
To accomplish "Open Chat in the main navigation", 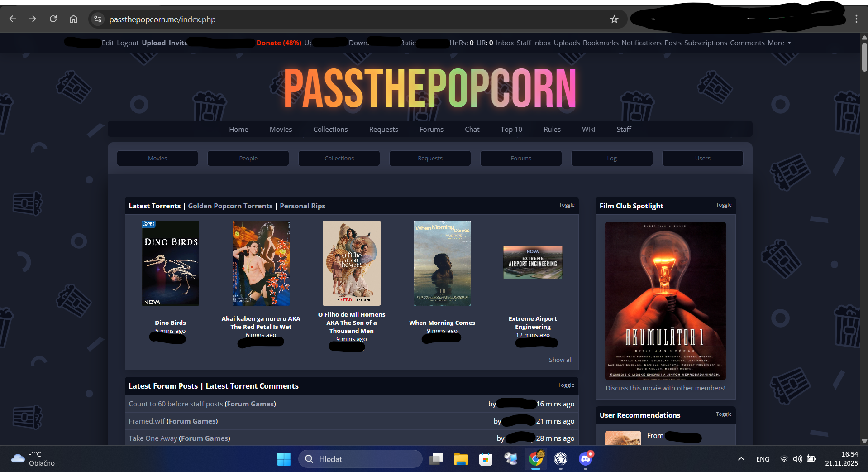I will (472, 129).
